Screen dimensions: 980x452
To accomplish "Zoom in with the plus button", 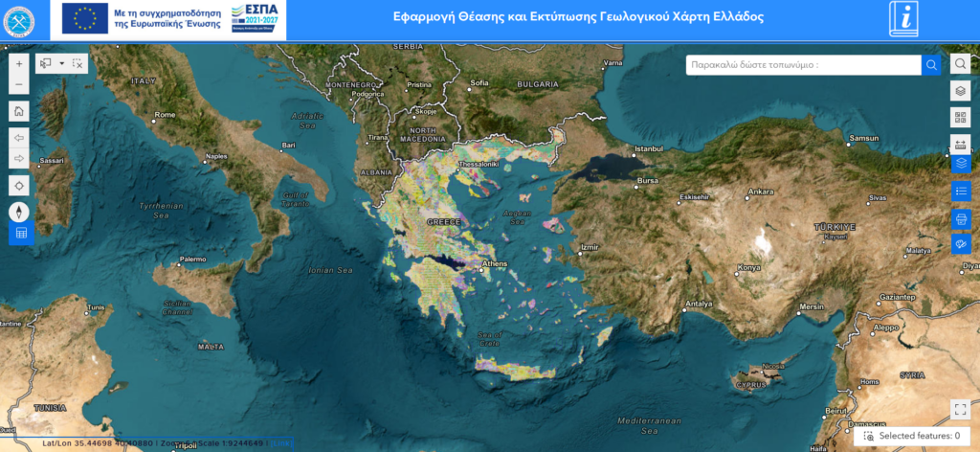I will (19, 63).
